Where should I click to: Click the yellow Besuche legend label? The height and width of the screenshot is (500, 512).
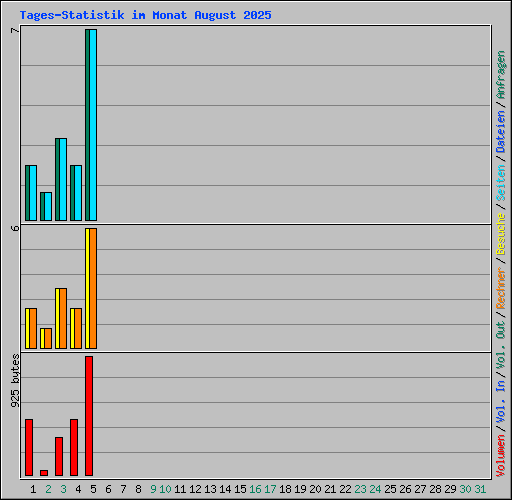coord(501,234)
